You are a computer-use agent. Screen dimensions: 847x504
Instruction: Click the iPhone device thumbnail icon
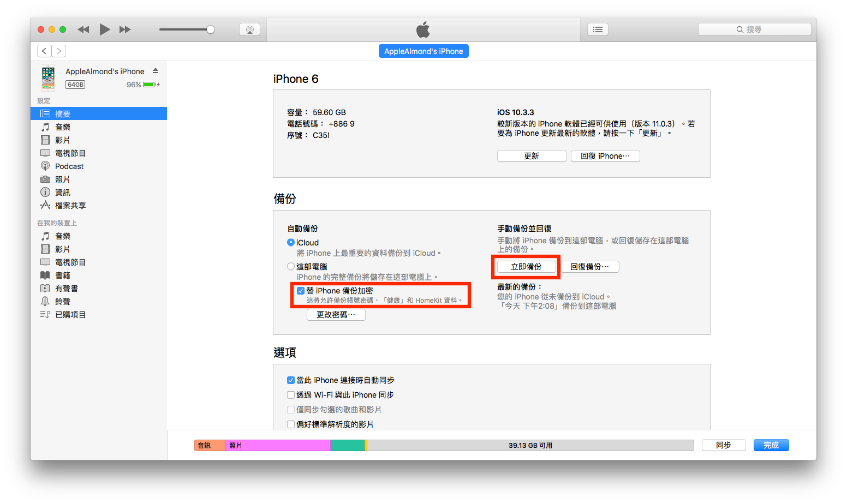tap(48, 77)
